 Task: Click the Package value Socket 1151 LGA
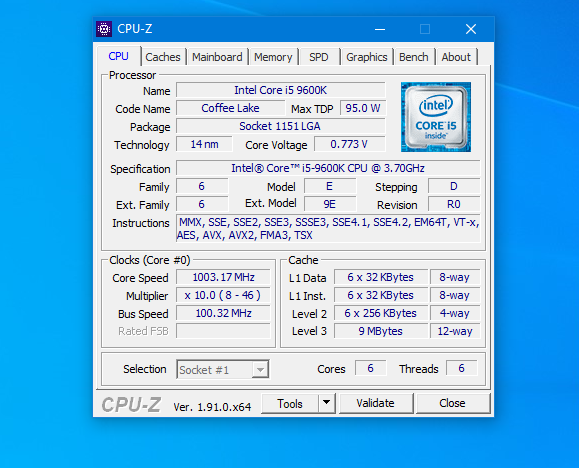(281, 126)
